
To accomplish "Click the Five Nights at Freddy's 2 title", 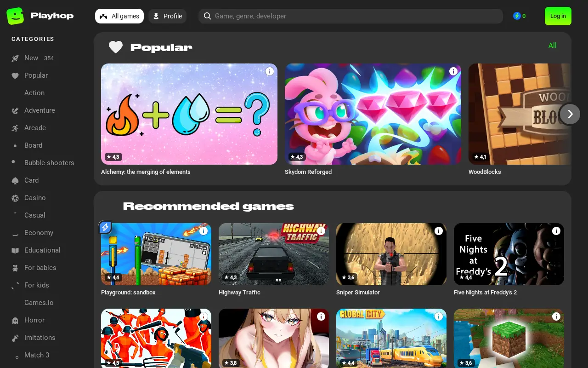I will (x=485, y=293).
